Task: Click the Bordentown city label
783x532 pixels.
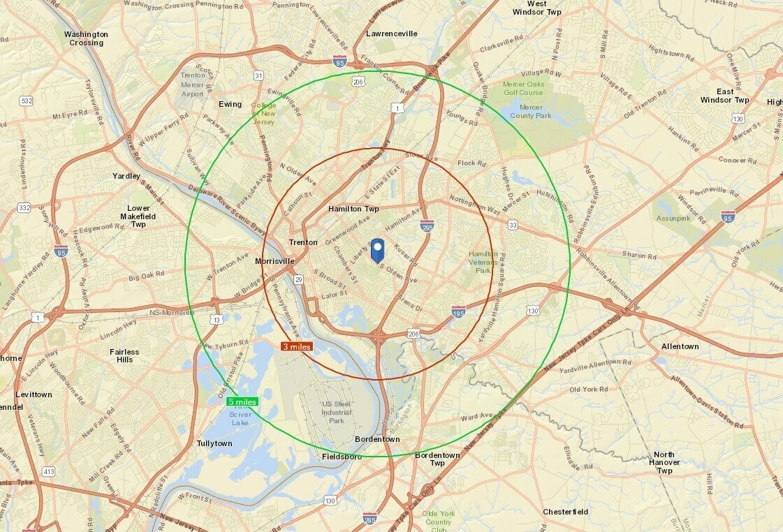Action: click(377, 439)
